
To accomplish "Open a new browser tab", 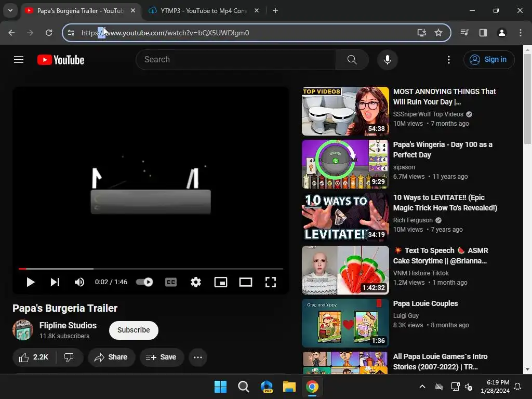I will [x=275, y=10].
